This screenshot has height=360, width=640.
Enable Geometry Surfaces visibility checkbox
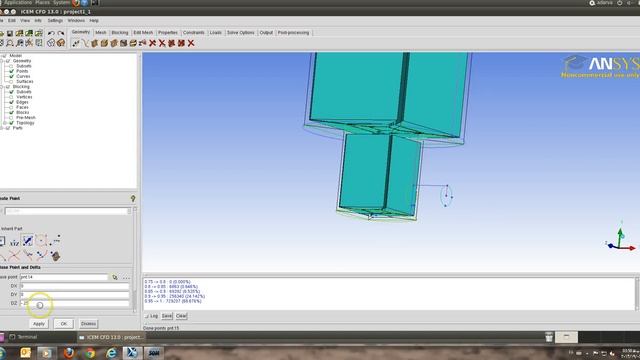click(x=11, y=82)
